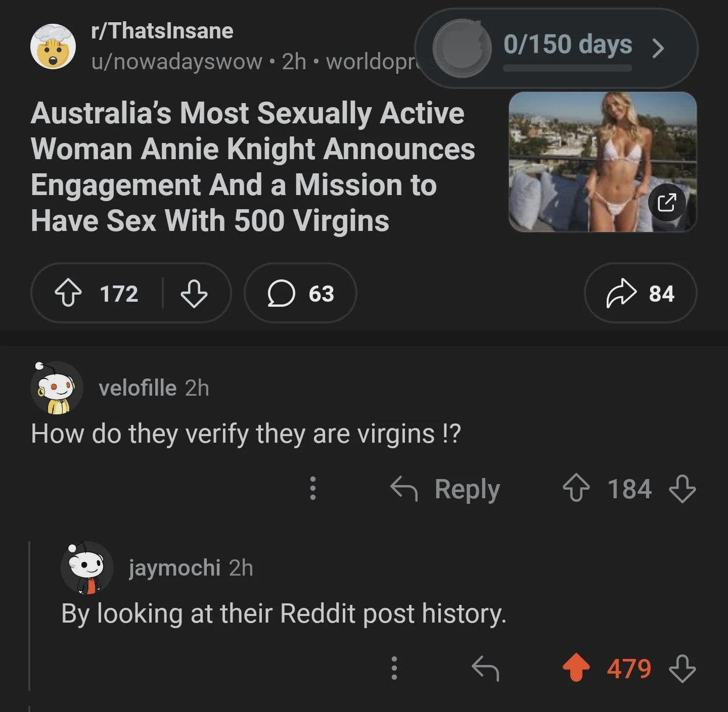Upvote the Annie Knight post
The width and height of the screenshot is (728, 712).
click(68, 294)
